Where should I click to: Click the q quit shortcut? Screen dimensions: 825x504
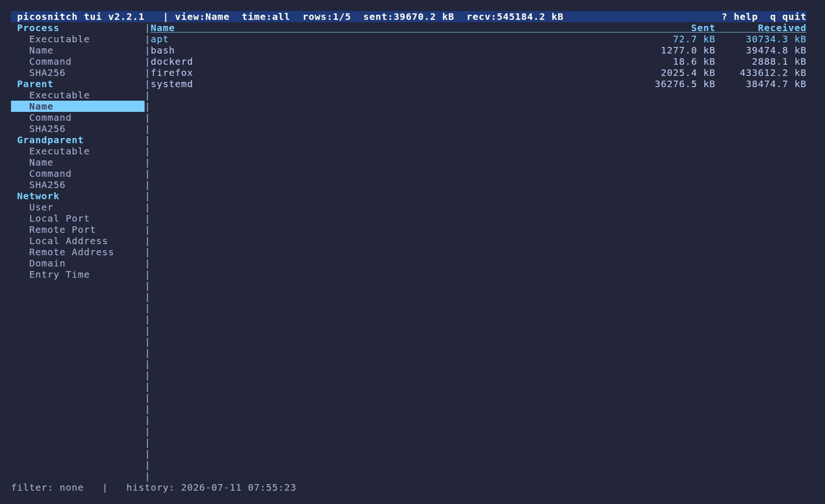tap(788, 17)
